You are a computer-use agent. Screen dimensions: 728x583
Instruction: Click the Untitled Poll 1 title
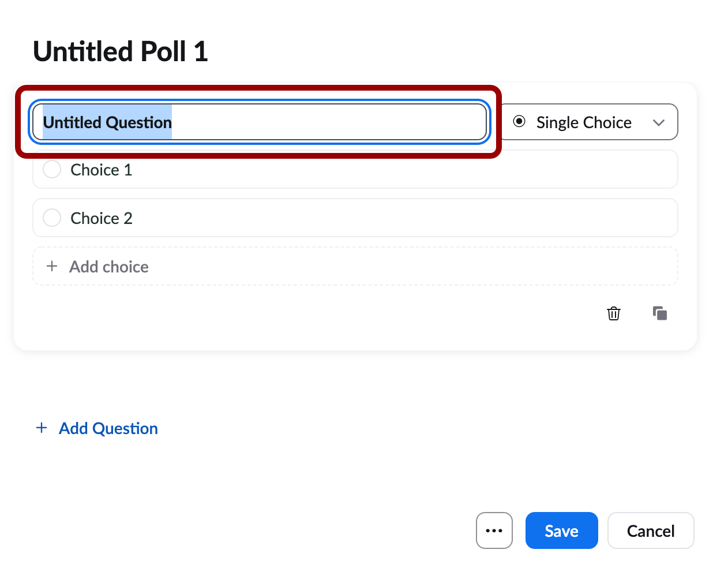coord(120,51)
